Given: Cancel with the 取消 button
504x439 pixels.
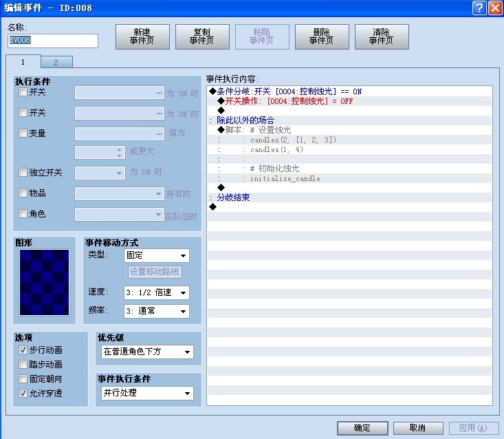Looking at the screenshot, I should 418,428.
